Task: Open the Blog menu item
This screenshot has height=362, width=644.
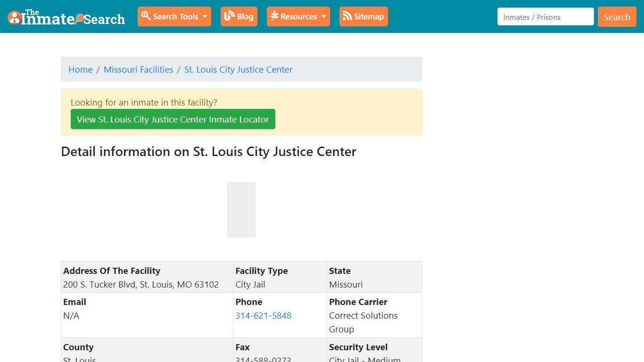Action: tap(239, 16)
